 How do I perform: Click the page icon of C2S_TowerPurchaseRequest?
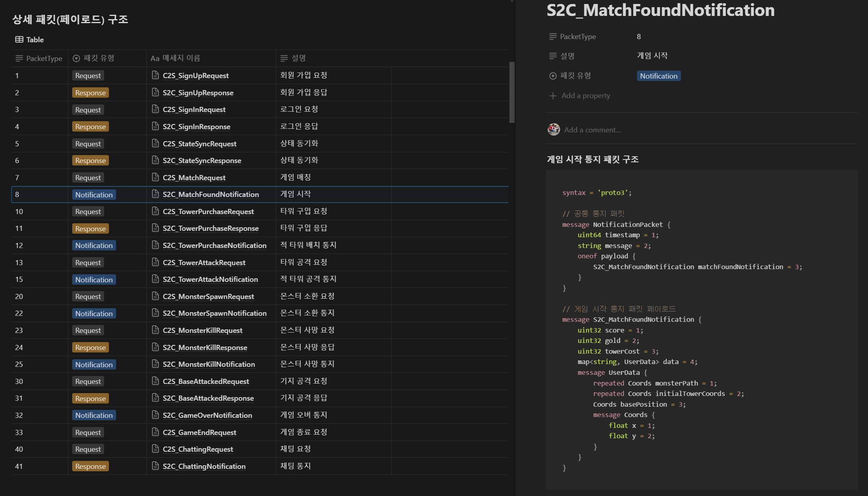coord(156,211)
